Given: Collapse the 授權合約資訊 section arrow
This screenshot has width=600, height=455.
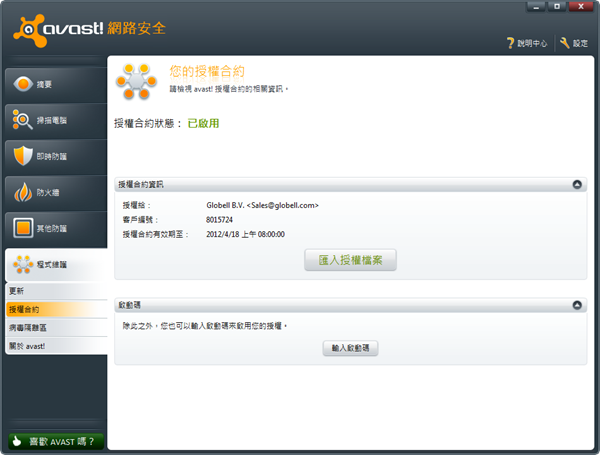Looking at the screenshot, I should coord(577,184).
